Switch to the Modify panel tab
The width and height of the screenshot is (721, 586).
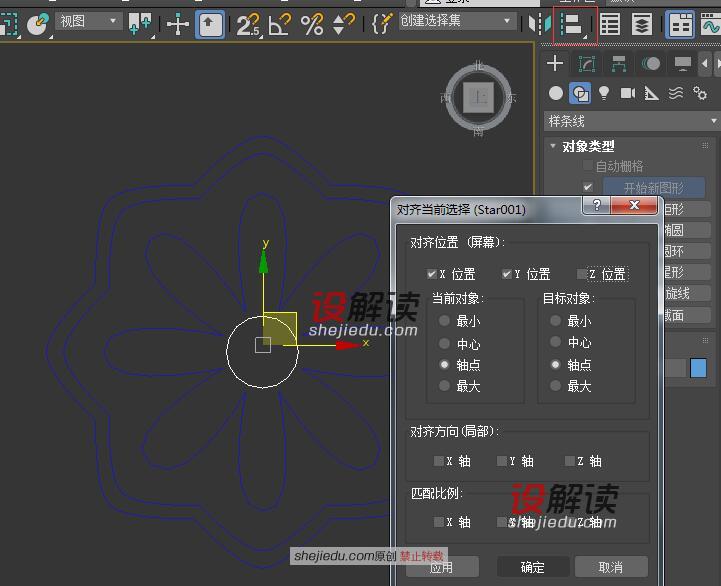coord(587,63)
